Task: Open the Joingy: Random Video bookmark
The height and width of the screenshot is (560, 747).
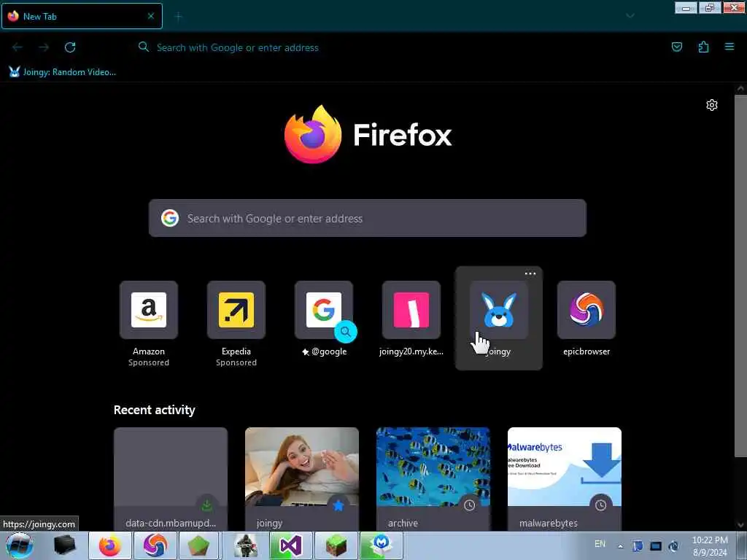Action: pos(62,72)
